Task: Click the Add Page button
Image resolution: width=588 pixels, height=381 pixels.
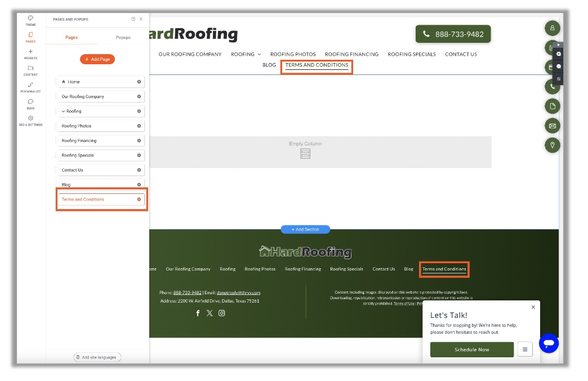Action: point(97,59)
